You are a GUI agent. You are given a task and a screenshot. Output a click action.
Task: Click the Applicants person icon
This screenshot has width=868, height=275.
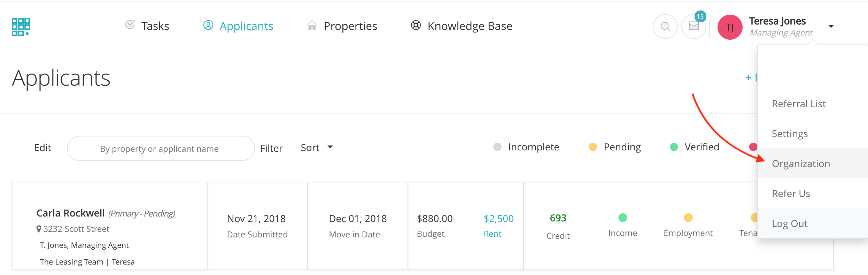[208, 25]
